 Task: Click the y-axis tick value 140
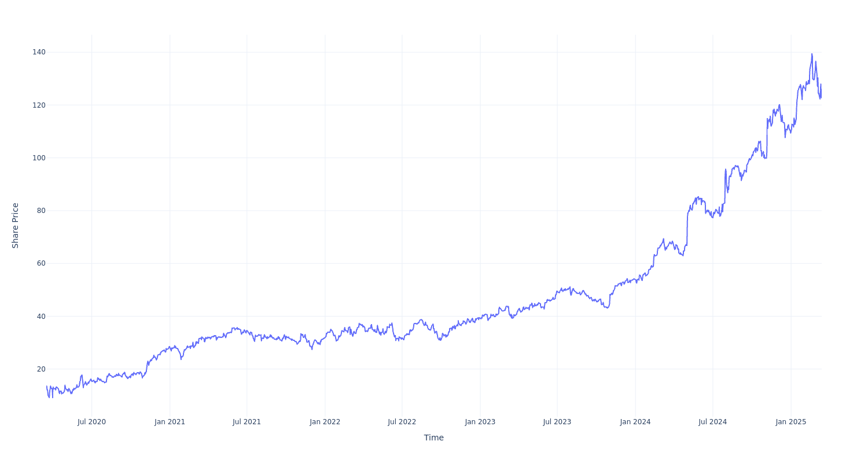coord(39,52)
